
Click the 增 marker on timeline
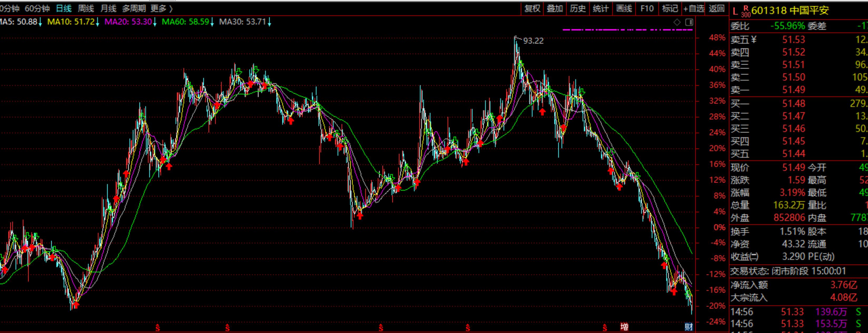point(624,327)
